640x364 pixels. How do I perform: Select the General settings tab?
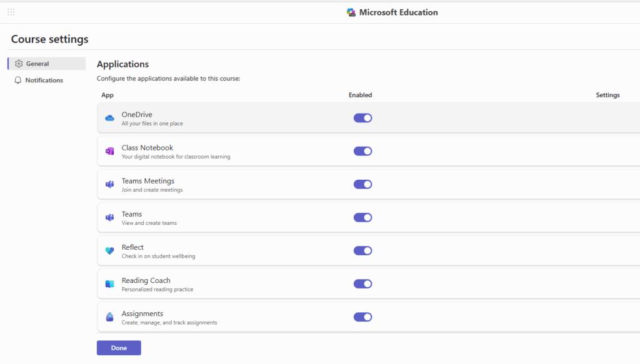(x=47, y=64)
